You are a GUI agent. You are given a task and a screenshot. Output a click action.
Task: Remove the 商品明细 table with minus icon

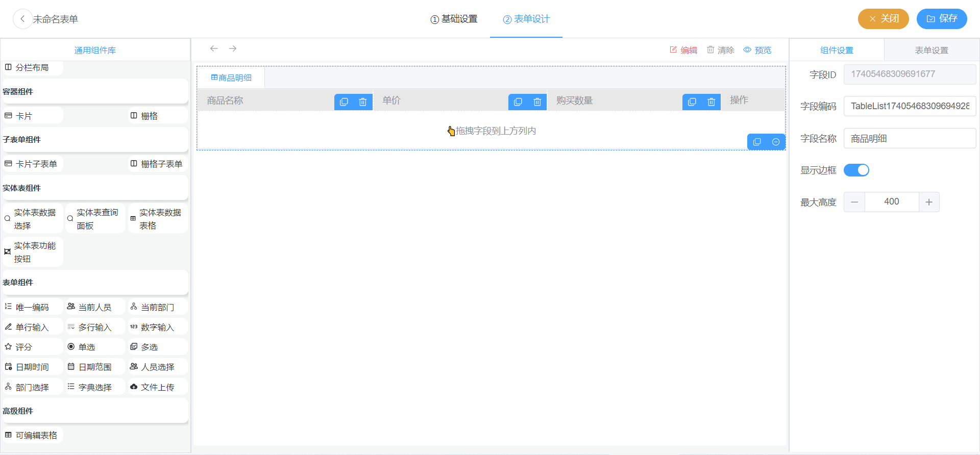[x=776, y=142]
